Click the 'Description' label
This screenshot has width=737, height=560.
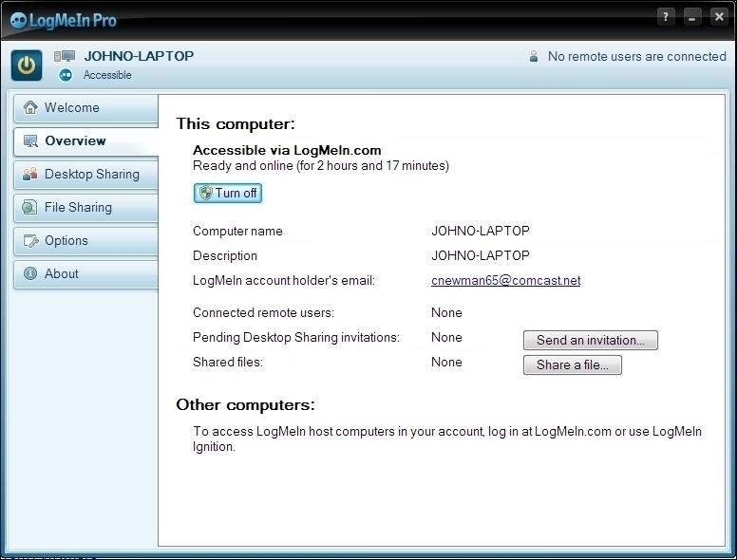coord(225,256)
